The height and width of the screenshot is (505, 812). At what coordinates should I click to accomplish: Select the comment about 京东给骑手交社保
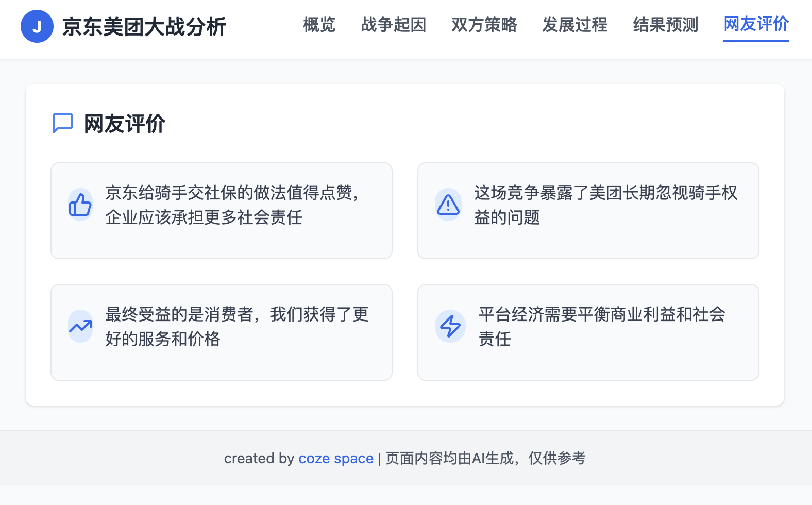click(233, 205)
